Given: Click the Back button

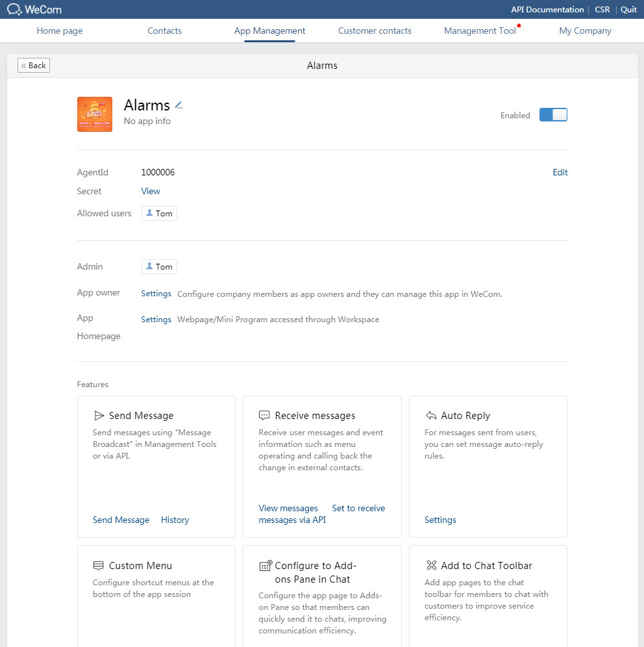Looking at the screenshot, I should [x=34, y=65].
